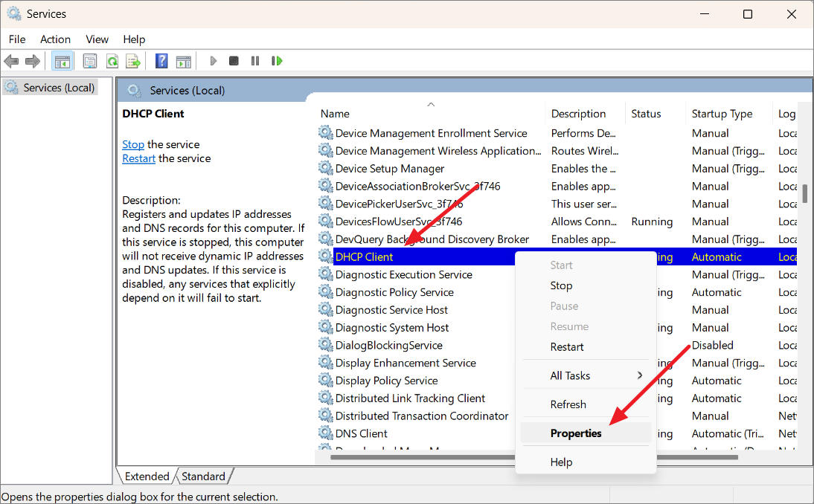
Task: Refresh the service list with the green refresh icon
Action: pyautogui.click(x=112, y=60)
